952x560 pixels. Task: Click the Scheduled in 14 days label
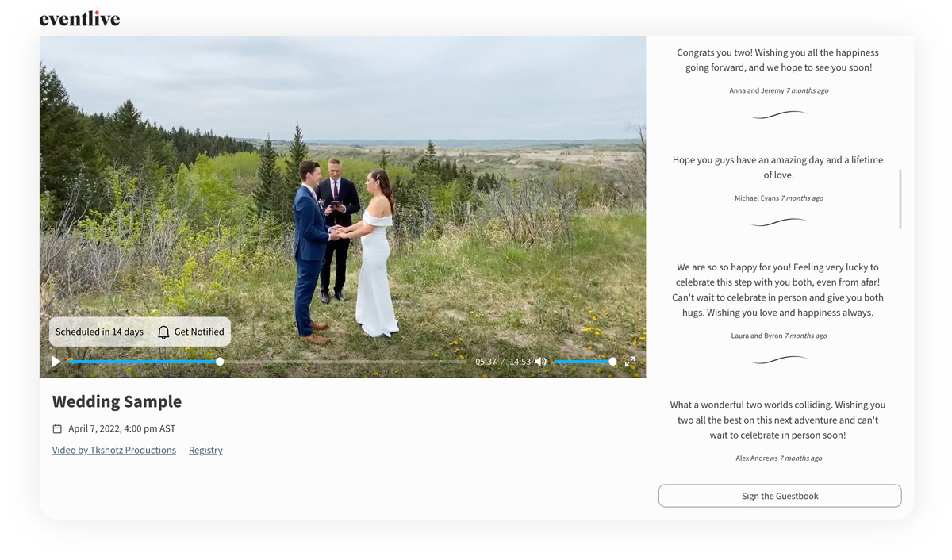point(98,332)
